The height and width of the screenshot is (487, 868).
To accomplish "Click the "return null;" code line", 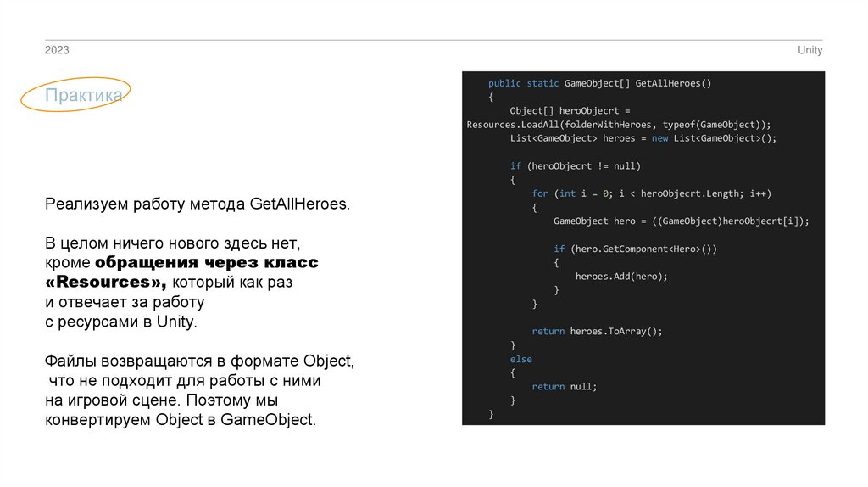I will click(564, 386).
